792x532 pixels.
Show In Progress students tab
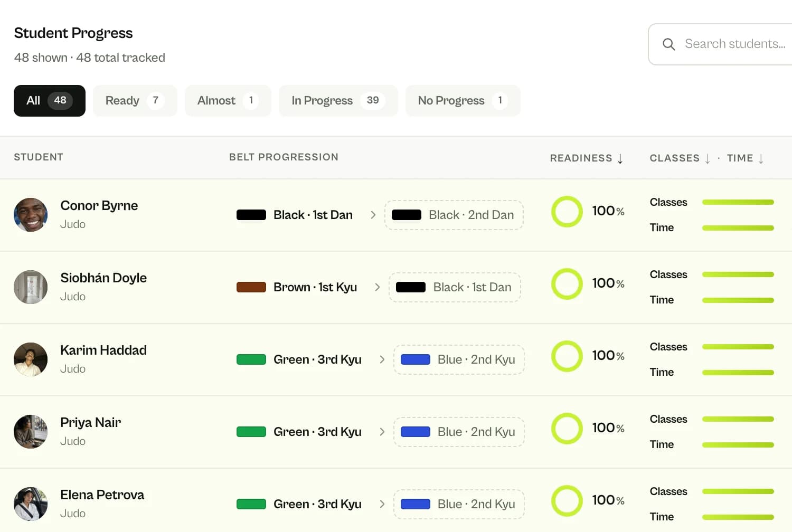click(x=338, y=101)
